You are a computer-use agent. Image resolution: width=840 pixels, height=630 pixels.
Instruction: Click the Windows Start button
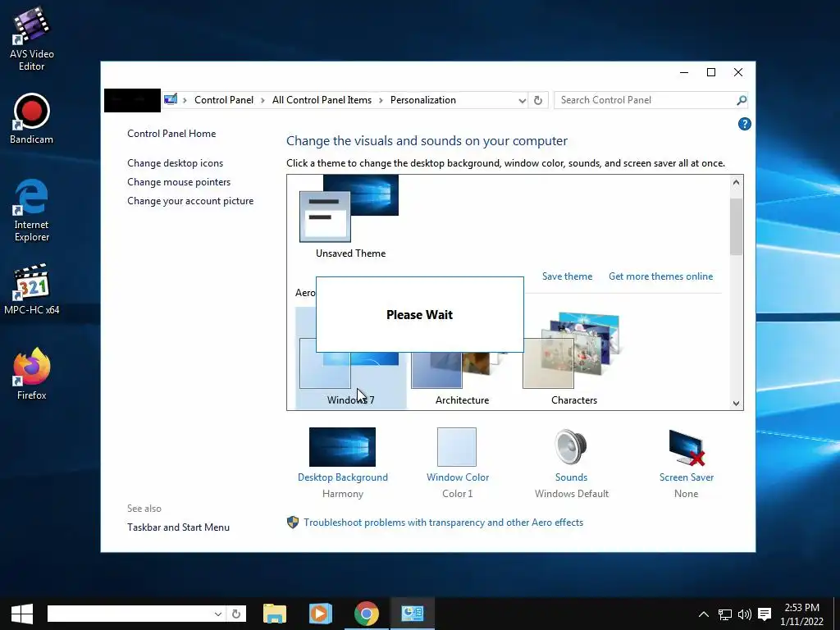click(x=22, y=614)
